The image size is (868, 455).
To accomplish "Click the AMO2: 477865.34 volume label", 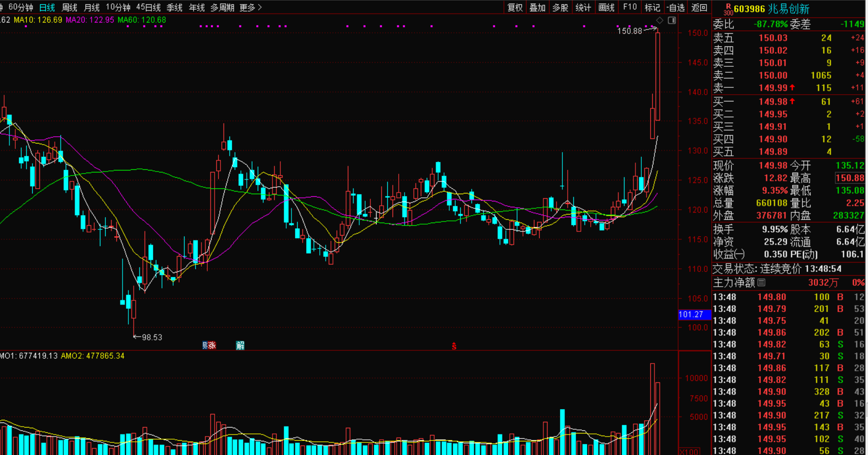I will pos(93,356).
